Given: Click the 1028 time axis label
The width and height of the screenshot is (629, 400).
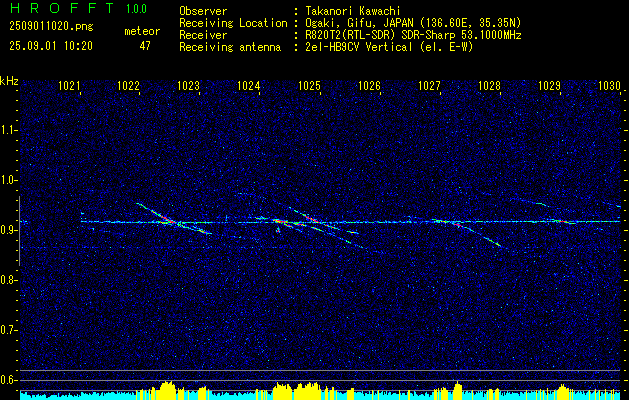Looking at the screenshot, I should tap(489, 85).
